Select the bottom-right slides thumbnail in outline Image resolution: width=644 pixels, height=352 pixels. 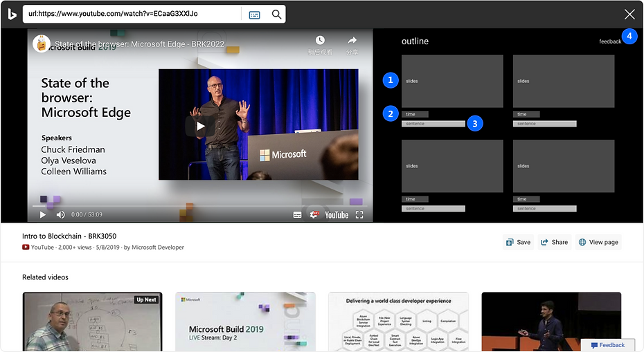[x=564, y=166]
